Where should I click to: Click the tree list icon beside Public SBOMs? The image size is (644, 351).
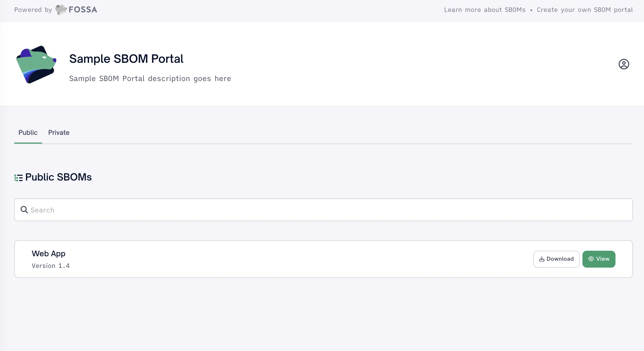[x=18, y=177]
